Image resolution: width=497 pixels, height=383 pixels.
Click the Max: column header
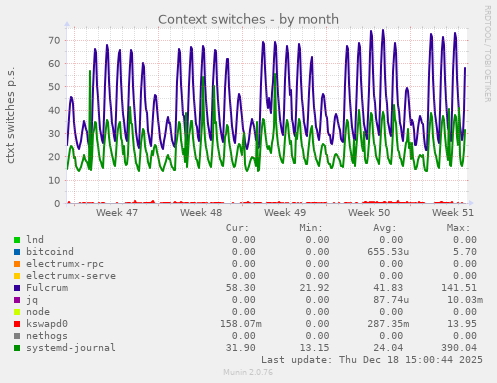click(x=458, y=228)
